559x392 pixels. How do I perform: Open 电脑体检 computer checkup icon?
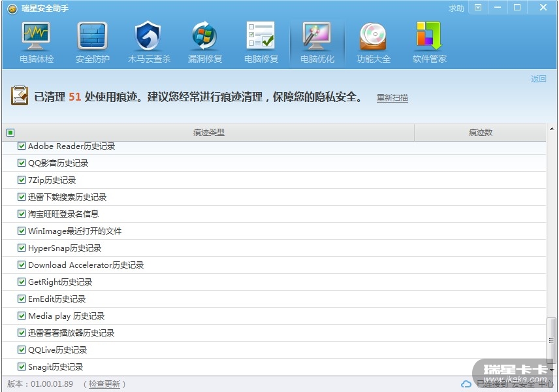[x=36, y=36]
